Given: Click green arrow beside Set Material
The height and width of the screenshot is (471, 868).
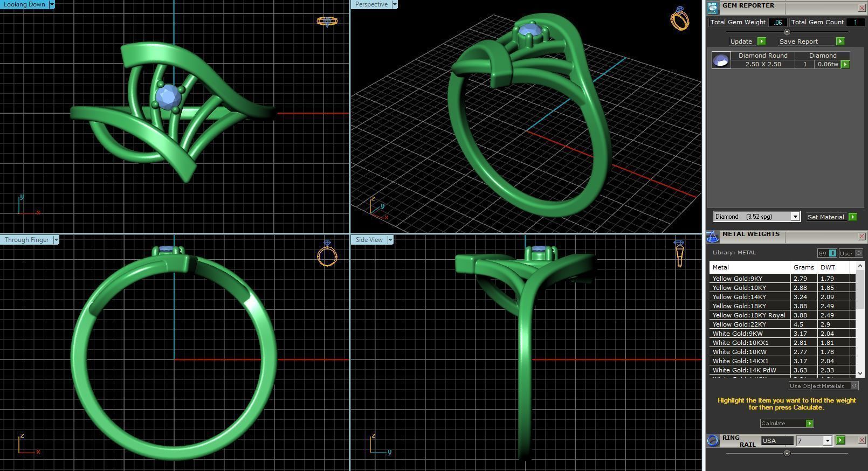Looking at the screenshot, I should 852,217.
